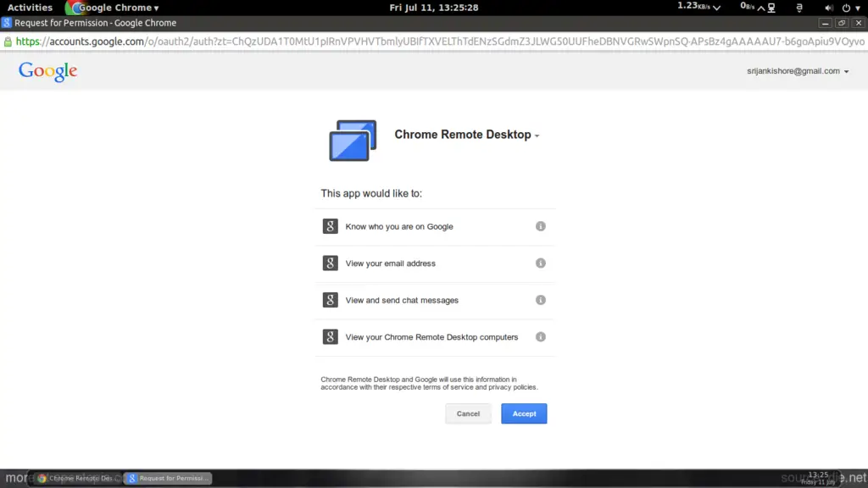Click the input language indicator in top bar

[x=799, y=8]
